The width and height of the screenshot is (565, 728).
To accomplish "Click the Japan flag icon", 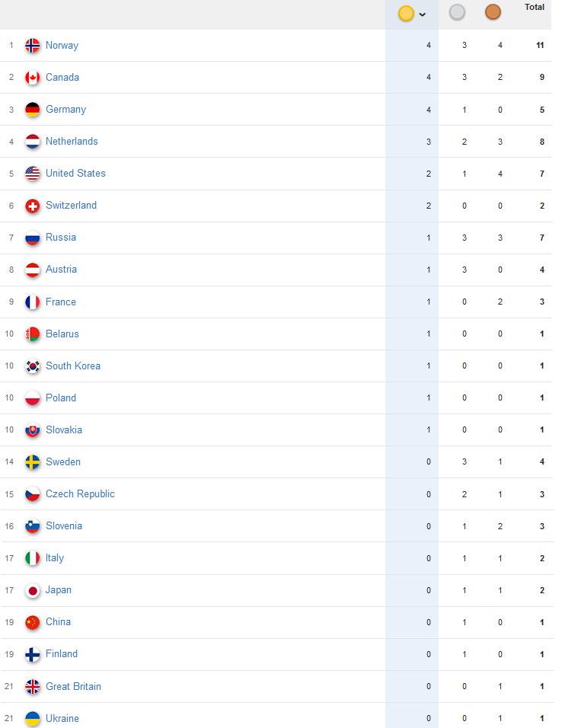I will pos(33,591).
